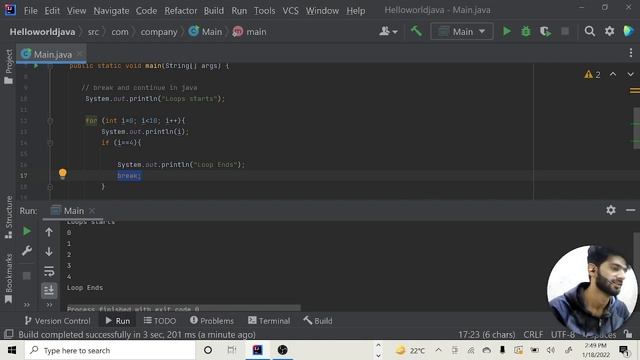Click UTF-8 encoding in status bar

(x=563, y=335)
